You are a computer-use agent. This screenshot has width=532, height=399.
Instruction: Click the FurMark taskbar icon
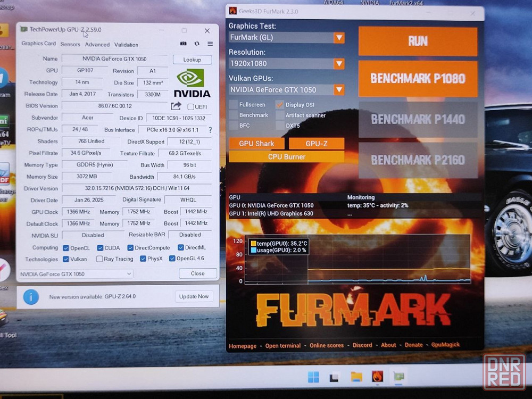(378, 377)
